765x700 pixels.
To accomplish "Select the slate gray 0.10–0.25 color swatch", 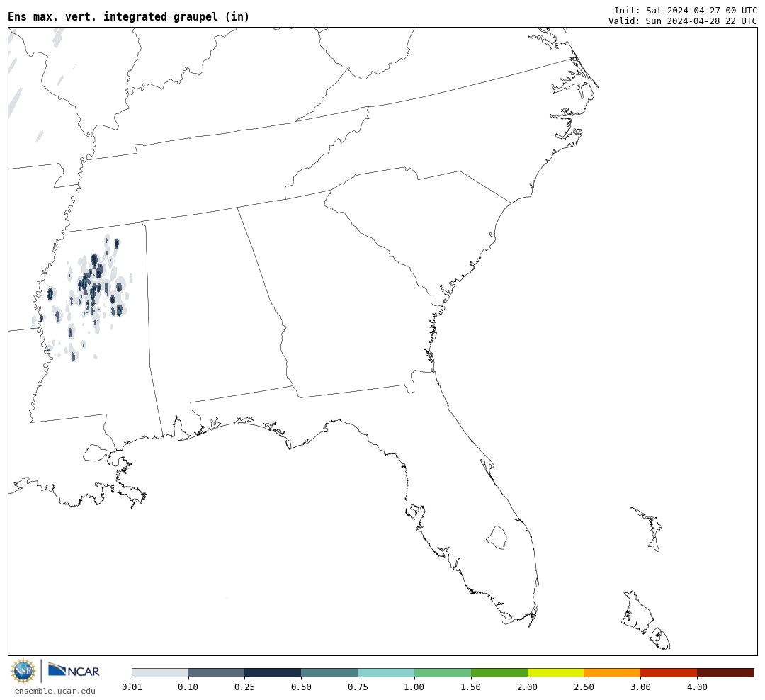I will point(217,672).
